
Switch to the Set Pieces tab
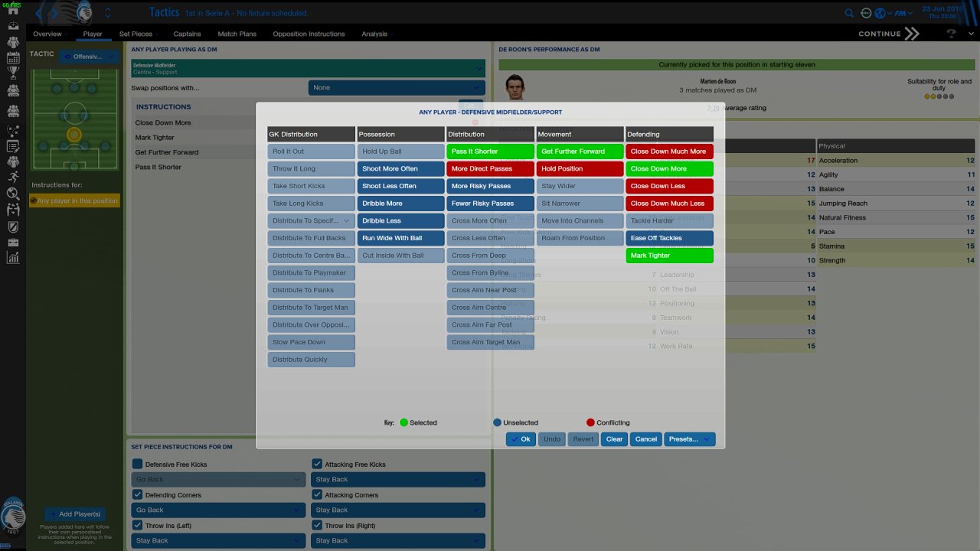click(136, 34)
